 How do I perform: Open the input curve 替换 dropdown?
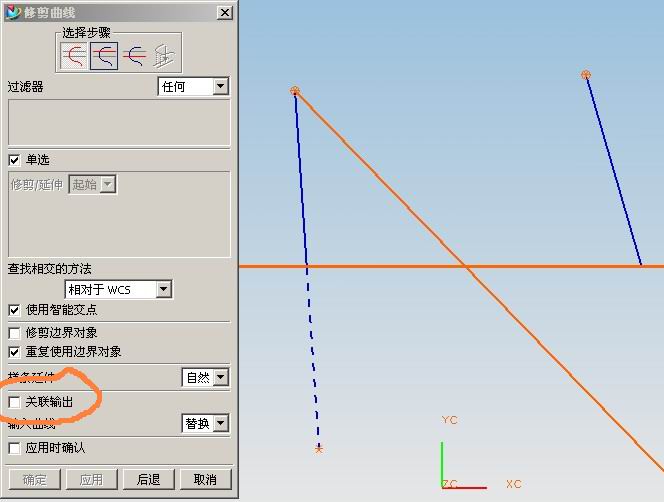(205, 423)
